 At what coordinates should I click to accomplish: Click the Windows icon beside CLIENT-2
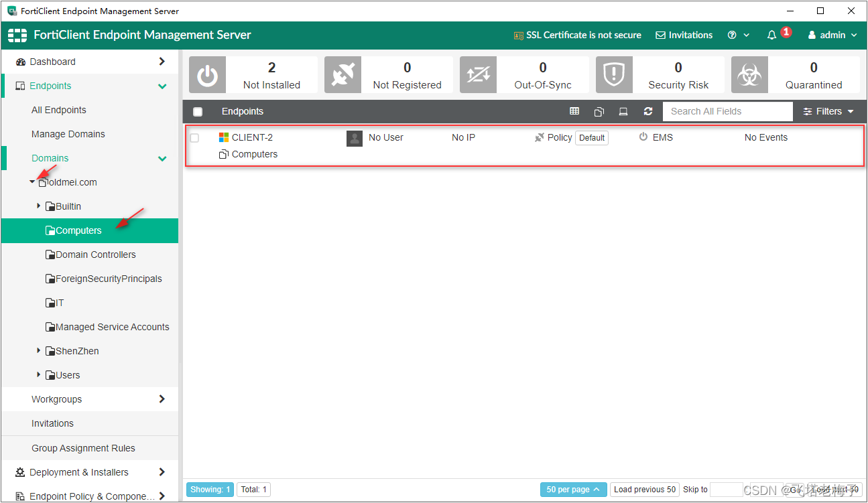(x=224, y=137)
